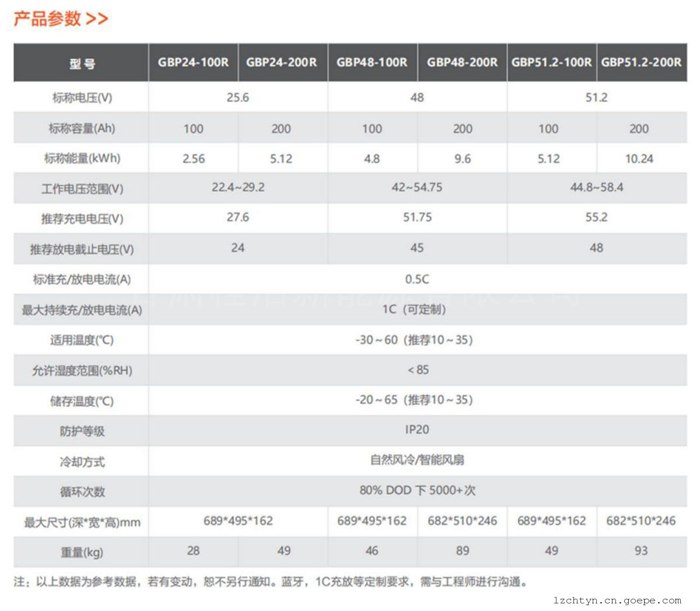Open the lzchtyn.cn.goepe.com watermark link

click(x=617, y=600)
